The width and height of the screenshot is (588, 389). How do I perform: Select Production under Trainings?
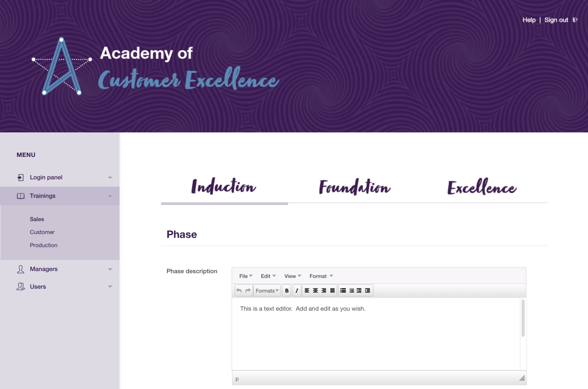[x=43, y=245]
